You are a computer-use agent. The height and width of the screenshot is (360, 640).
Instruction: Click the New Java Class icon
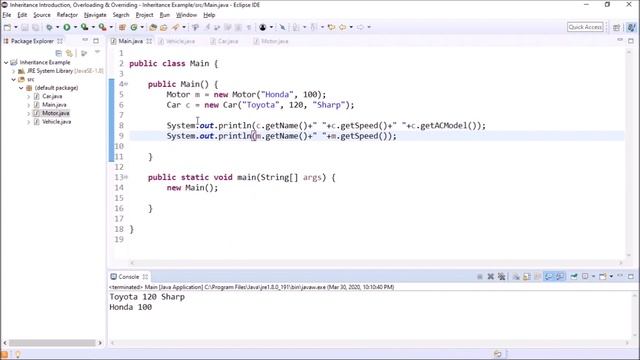[133, 27]
